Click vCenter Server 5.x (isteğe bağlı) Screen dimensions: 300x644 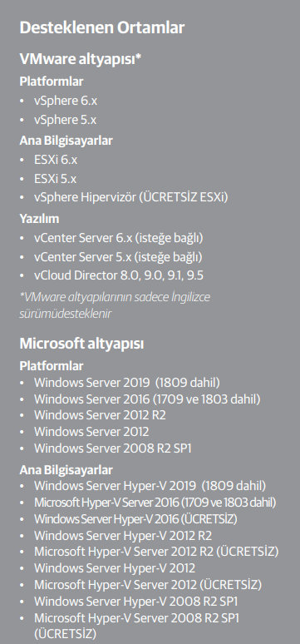118,257
